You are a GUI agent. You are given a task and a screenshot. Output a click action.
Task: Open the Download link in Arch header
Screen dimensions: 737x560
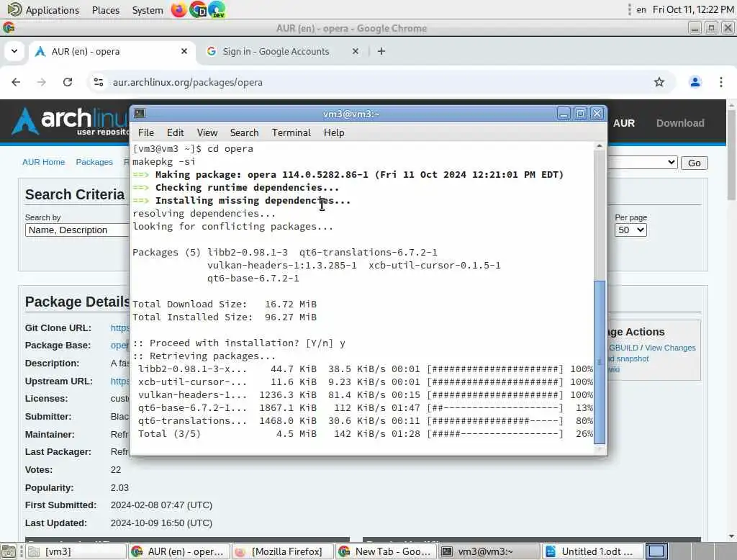click(680, 122)
